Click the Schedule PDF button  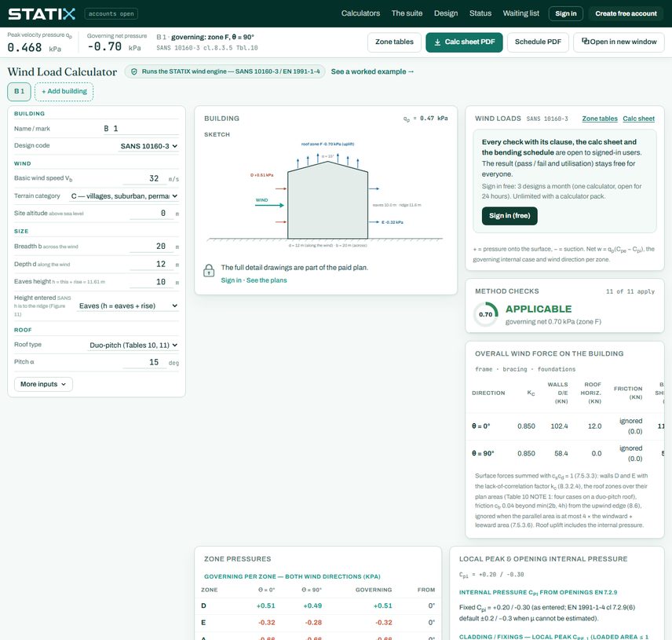coord(538,42)
